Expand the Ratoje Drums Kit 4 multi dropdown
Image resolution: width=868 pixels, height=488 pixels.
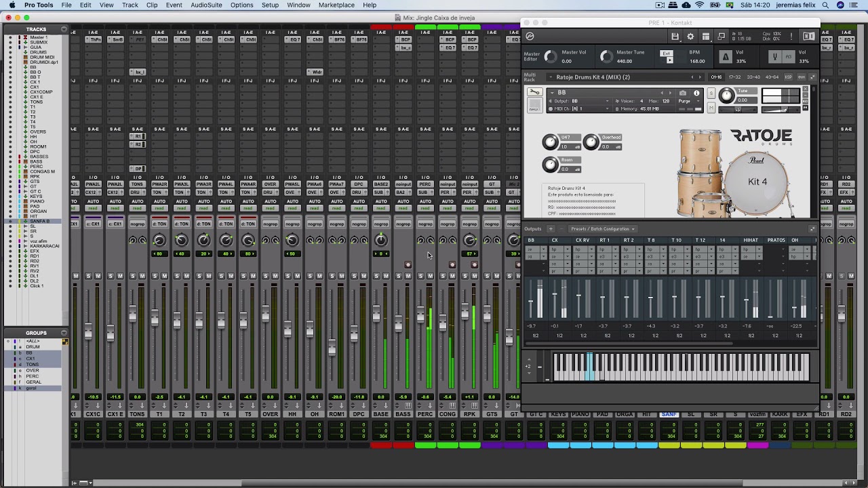551,77
